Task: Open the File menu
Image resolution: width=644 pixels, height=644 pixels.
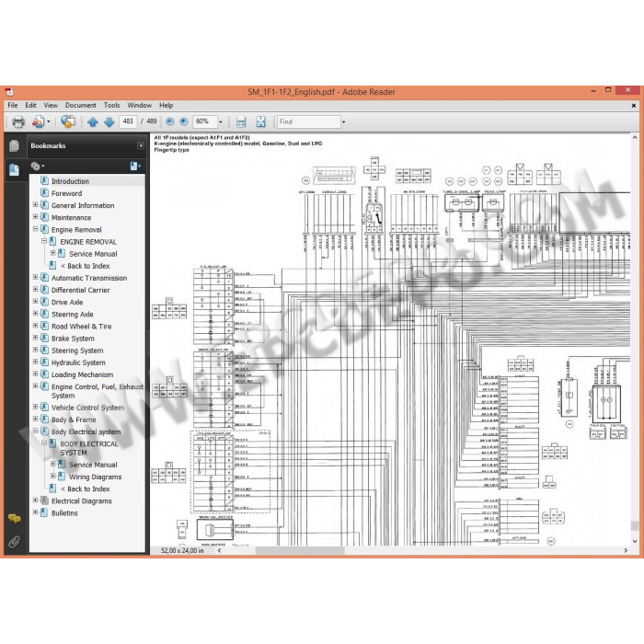Action: [x=13, y=105]
